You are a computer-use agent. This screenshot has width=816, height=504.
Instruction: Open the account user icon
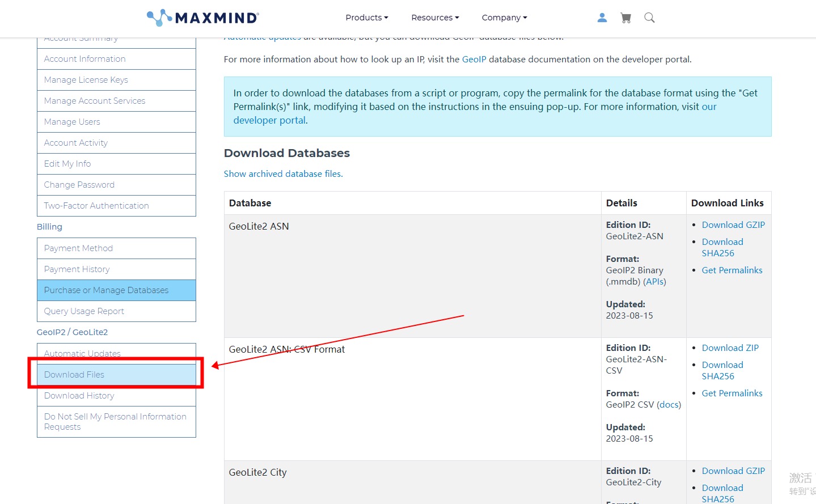(602, 18)
